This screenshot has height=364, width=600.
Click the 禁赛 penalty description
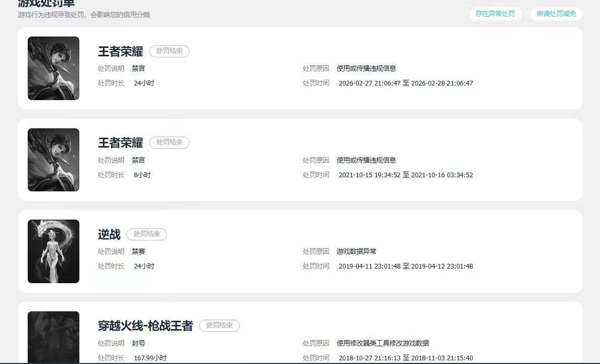[138, 251]
